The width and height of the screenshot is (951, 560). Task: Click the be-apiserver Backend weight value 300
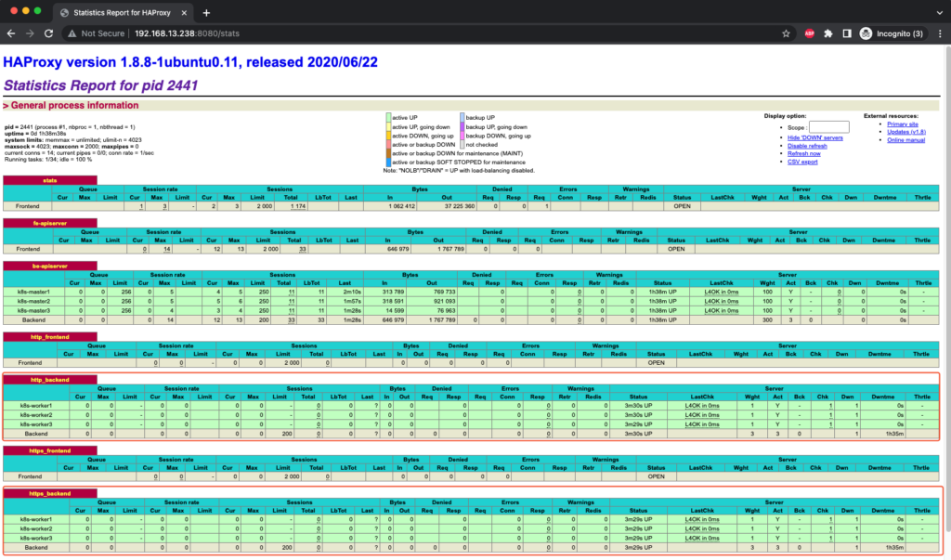coord(767,319)
